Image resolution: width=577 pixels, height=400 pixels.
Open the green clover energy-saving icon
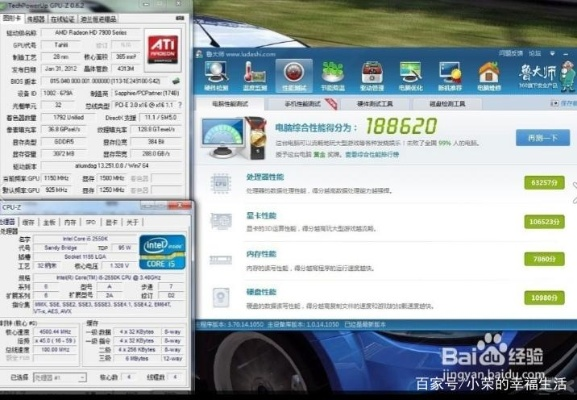[333, 76]
